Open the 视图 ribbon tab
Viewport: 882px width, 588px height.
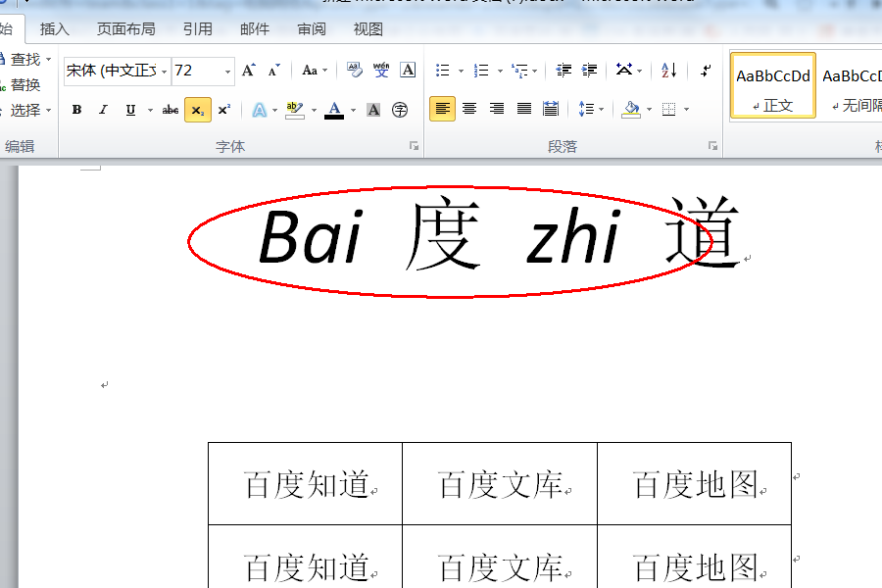click(368, 28)
